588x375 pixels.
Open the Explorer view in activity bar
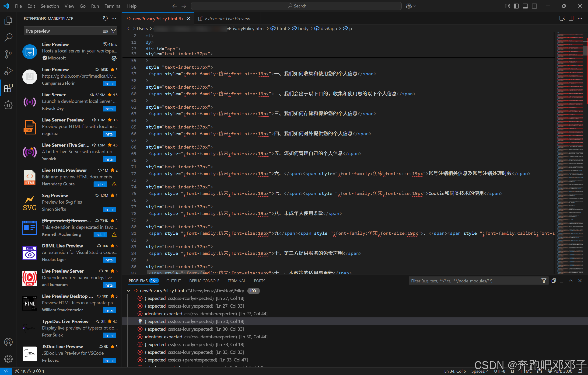point(8,21)
